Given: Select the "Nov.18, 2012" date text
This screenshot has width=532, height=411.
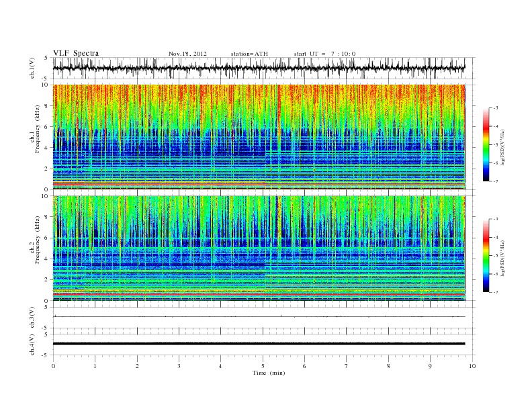Looking at the screenshot, I should (187, 54).
